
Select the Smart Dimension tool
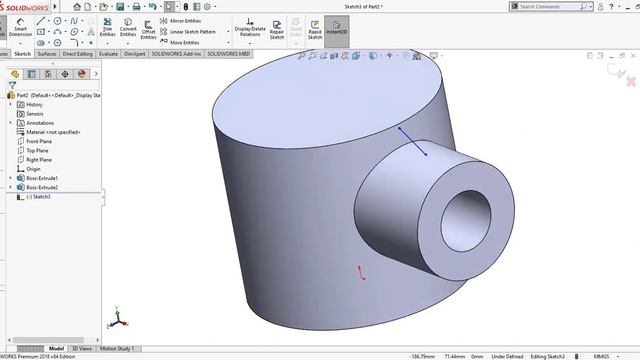[x=20, y=27]
